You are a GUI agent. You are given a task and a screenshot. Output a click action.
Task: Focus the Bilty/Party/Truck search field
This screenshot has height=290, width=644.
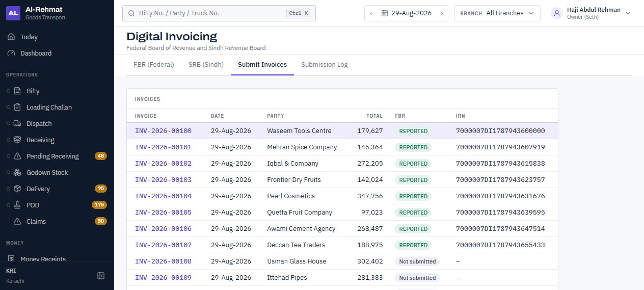click(x=219, y=13)
